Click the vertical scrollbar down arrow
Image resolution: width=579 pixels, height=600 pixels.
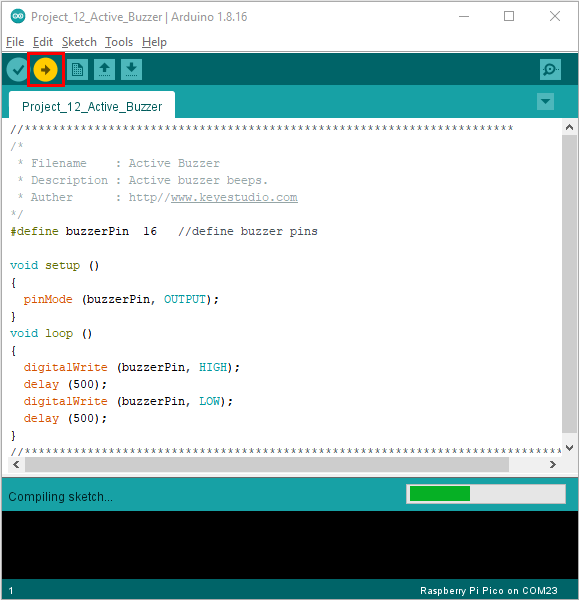point(569,448)
